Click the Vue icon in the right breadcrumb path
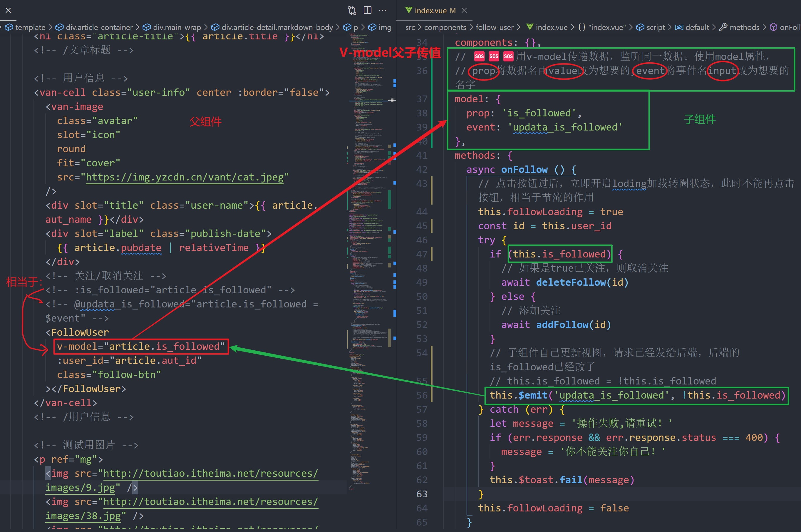The image size is (801, 532). coord(529,27)
